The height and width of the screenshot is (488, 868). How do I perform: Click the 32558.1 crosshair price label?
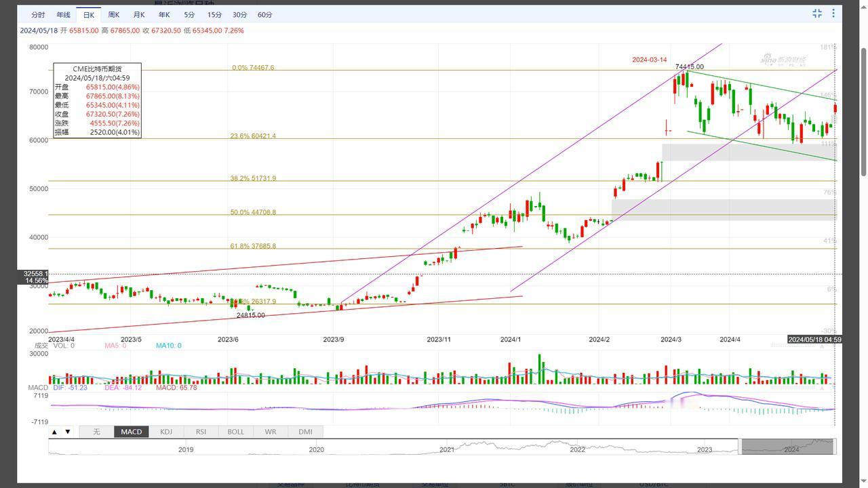36,274
